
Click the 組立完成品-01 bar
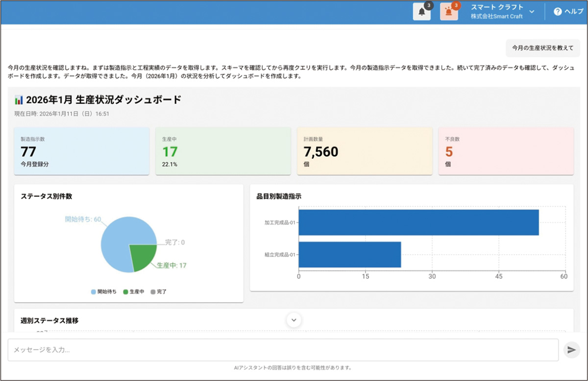click(x=350, y=255)
